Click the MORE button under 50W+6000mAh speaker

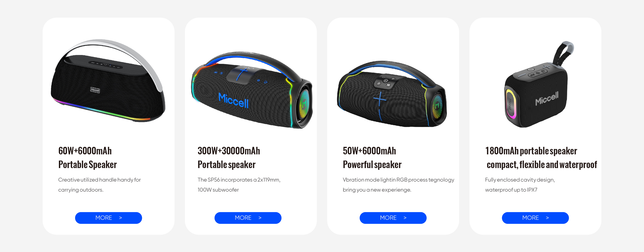pos(393,218)
